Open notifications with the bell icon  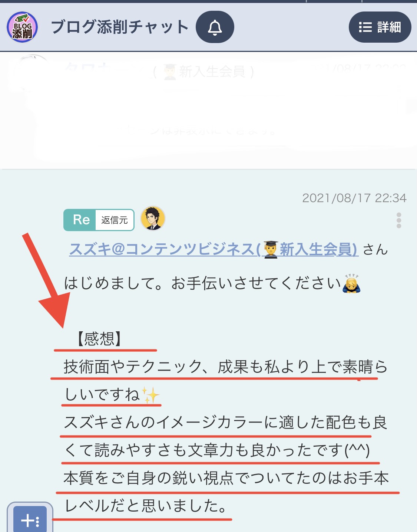[x=215, y=27]
